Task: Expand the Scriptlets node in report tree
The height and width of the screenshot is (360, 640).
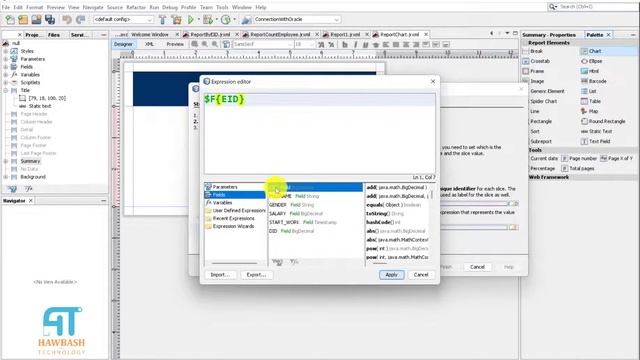Action: 6,82
